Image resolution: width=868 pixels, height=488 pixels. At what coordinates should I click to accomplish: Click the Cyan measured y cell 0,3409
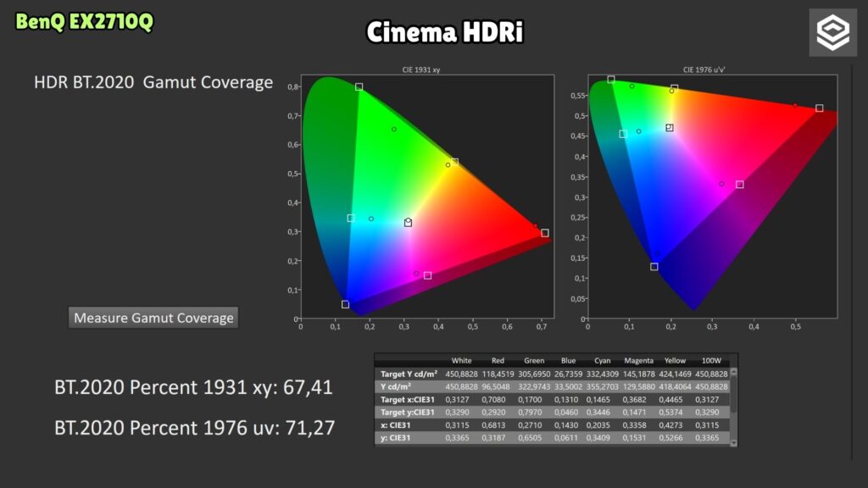(598, 438)
